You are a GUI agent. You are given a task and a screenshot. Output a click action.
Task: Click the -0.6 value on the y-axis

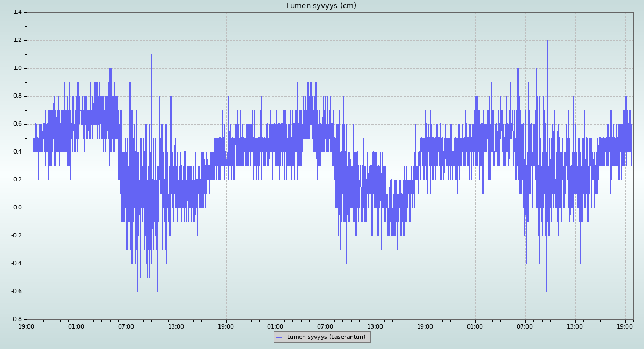16,292
